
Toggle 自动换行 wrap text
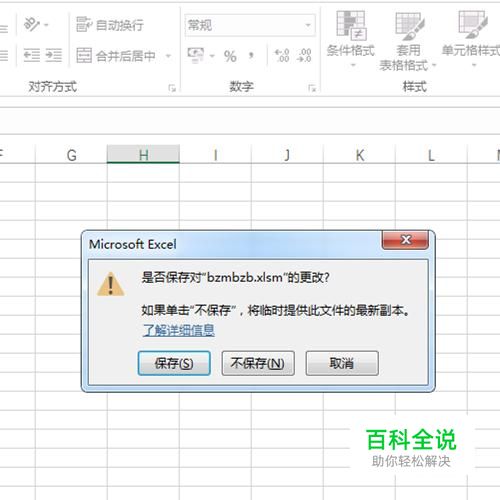point(110,25)
